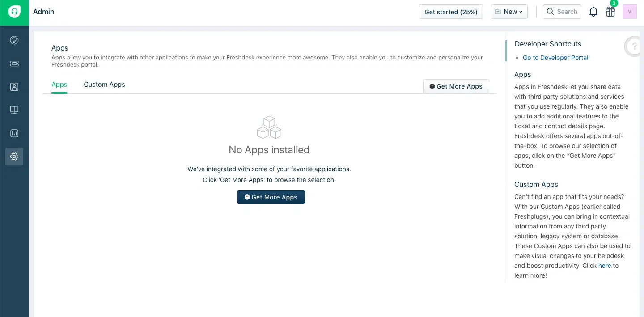Switch to the Custom Apps tab

click(x=104, y=85)
